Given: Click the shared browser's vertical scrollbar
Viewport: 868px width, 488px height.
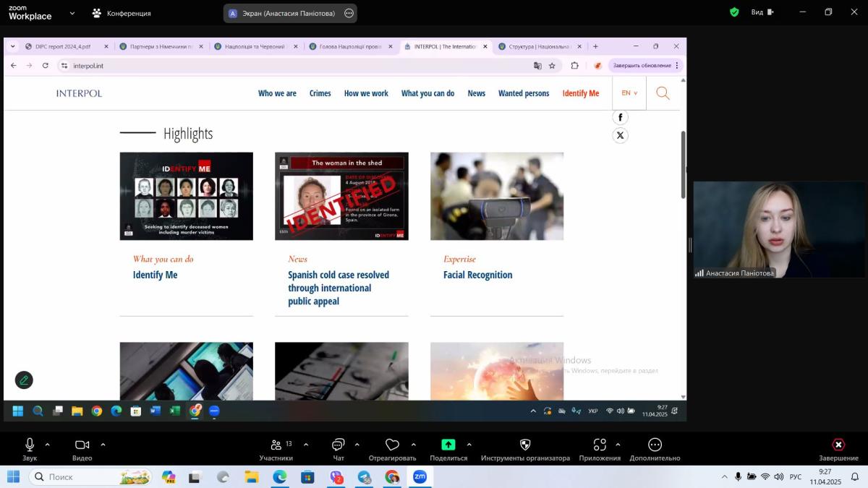Looking at the screenshot, I should [x=683, y=165].
